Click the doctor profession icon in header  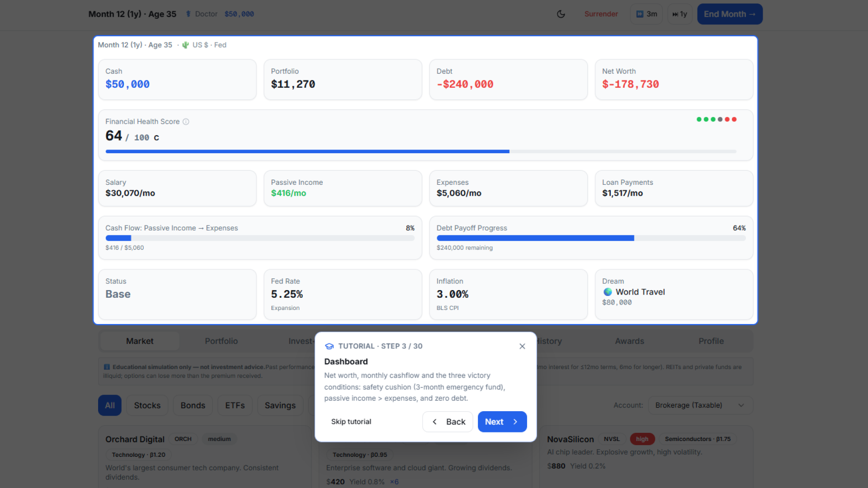188,14
